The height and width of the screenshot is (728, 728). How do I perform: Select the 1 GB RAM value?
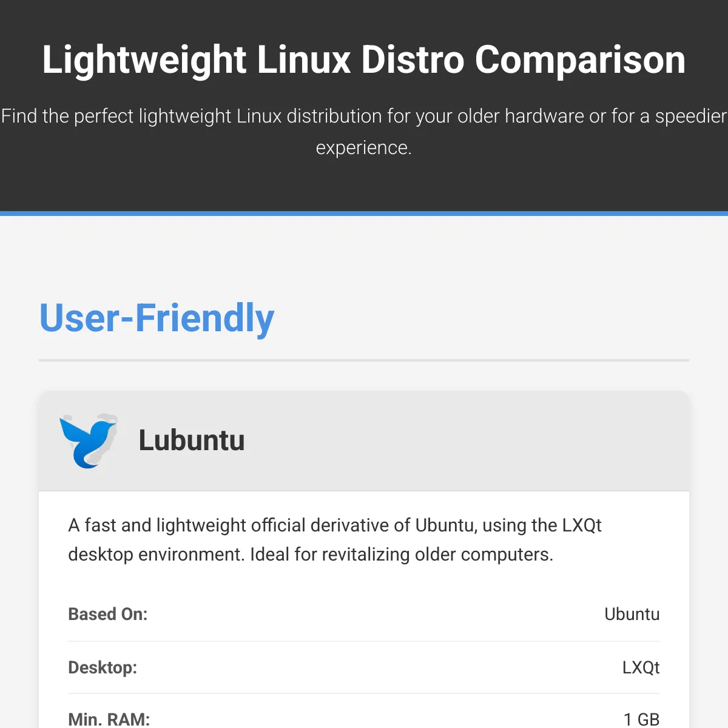point(641,719)
